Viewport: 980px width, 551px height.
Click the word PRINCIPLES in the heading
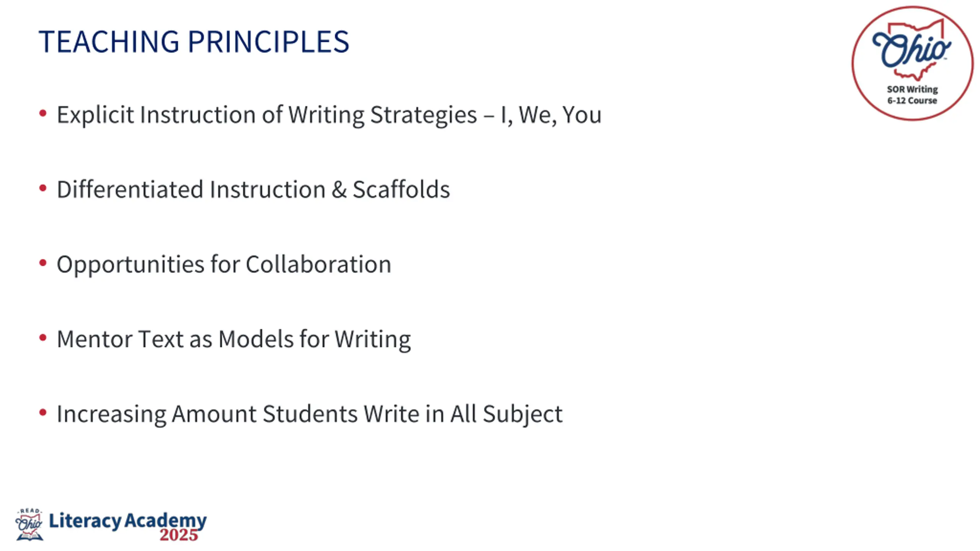(x=268, y=41)
